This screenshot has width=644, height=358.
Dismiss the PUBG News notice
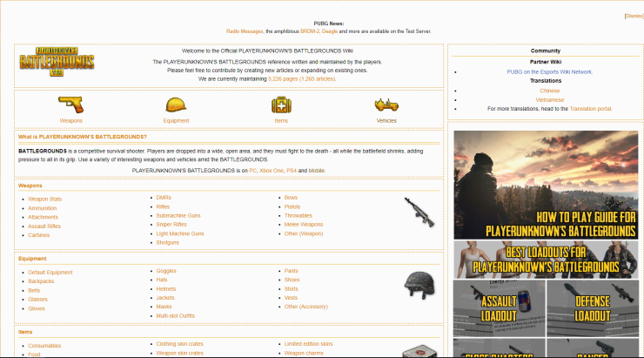click(x=634, y=16)
